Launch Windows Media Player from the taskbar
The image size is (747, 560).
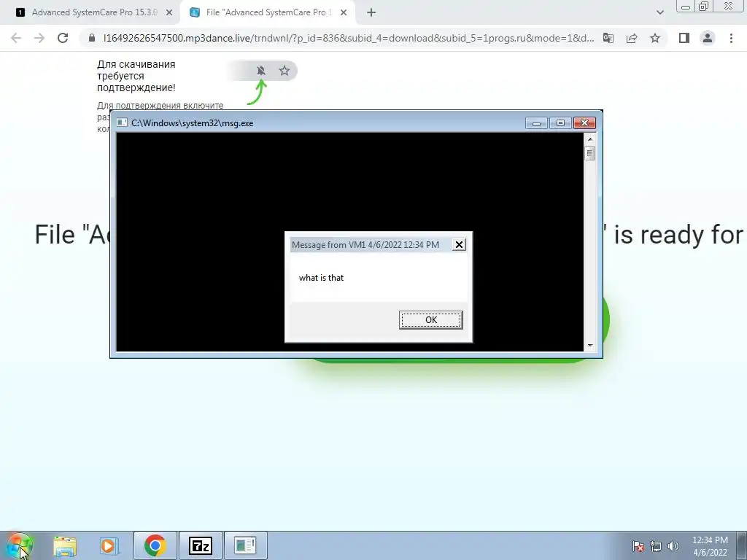109,545
